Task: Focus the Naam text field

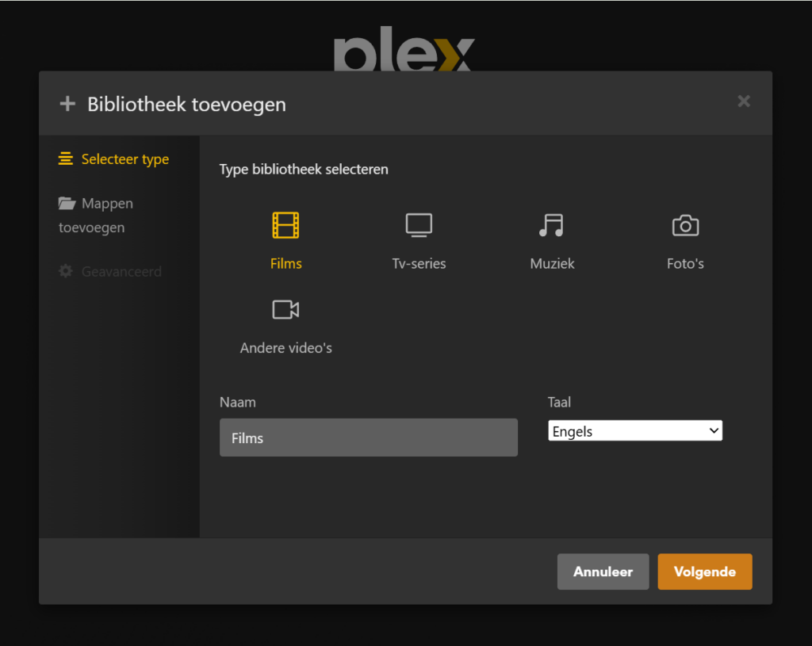Action: 368,438
